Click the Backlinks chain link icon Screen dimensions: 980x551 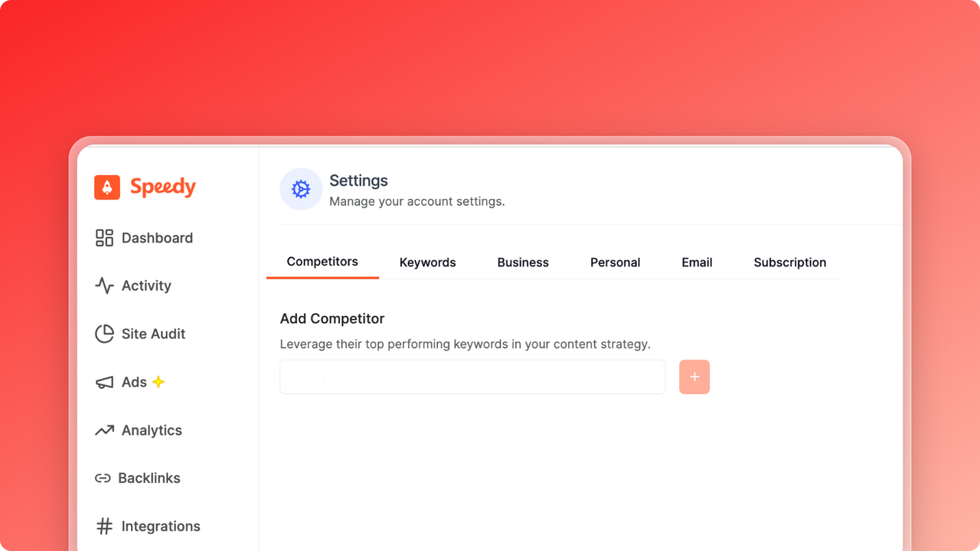(103, 478)
